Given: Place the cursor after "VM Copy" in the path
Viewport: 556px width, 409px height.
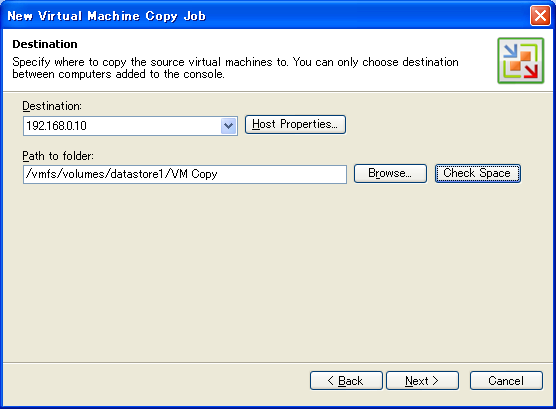Looking at the screenshot, I should pyautogui.click(x=218, y=174).
